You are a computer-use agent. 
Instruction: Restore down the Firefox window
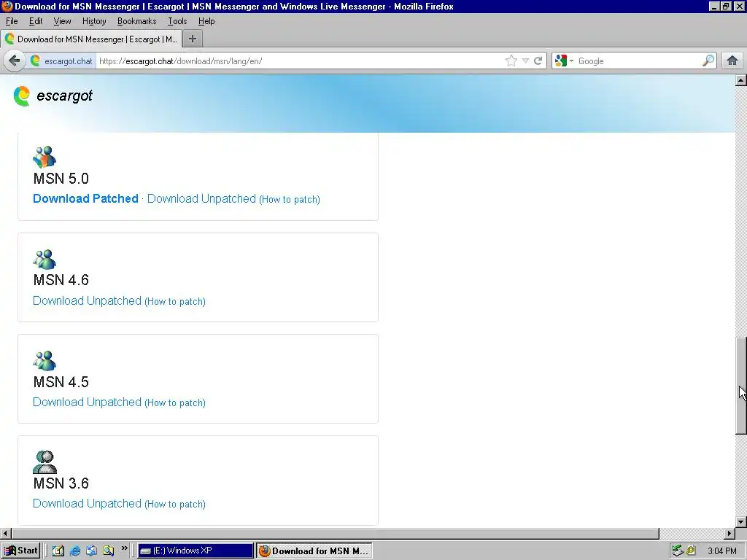(726, 6)
